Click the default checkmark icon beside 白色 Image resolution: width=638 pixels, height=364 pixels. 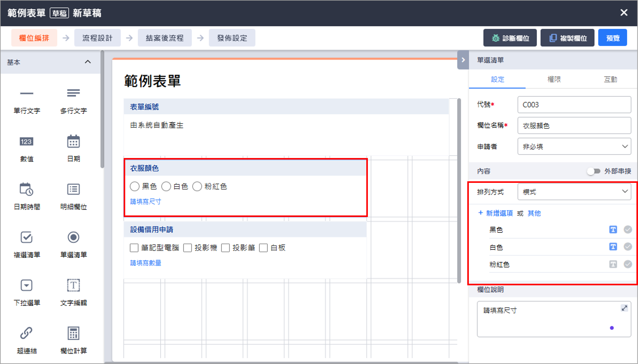point(627,247)
